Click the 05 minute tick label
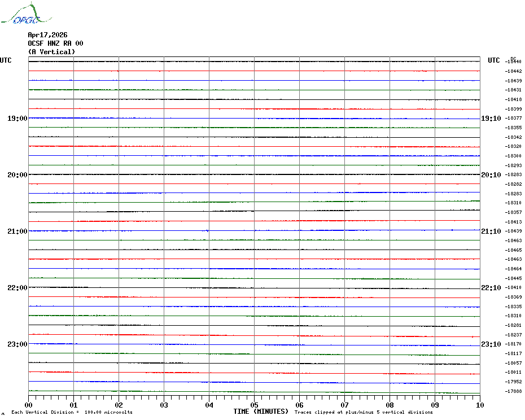The image size is (525, 420). coord(254,405)
